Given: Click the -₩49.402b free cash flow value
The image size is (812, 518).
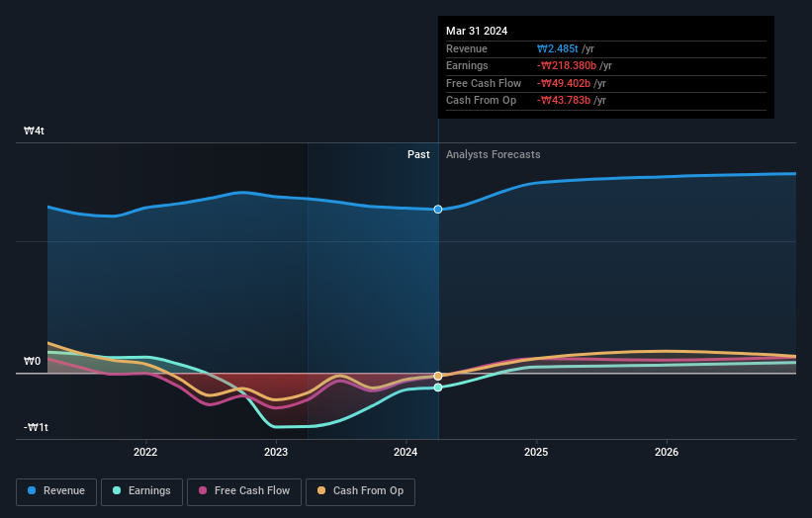Looking at the screenshot, I should (x=564, y=83).
